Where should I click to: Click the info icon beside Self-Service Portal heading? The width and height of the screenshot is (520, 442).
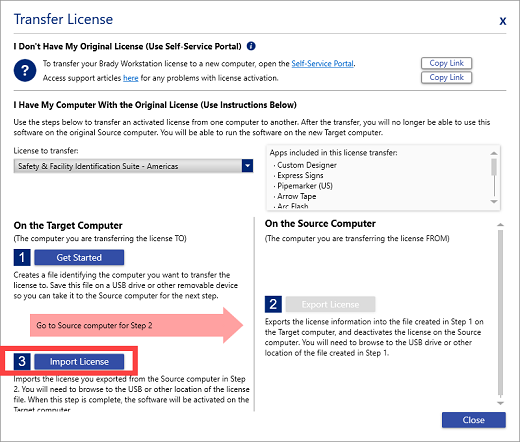coord(251,46)
